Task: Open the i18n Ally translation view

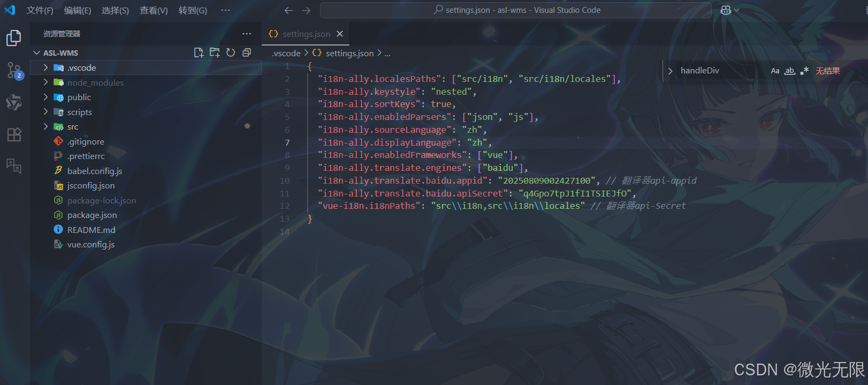Action: (x=14, y=166)
